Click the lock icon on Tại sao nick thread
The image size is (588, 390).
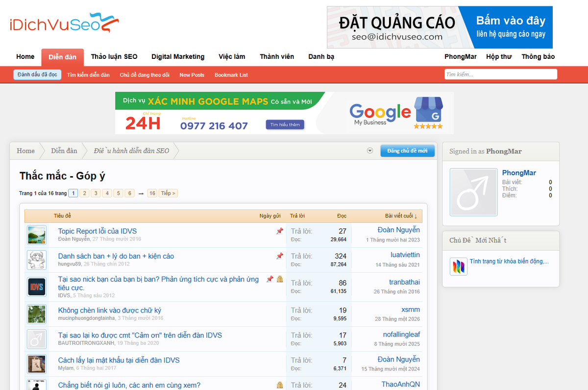[x=280, y=279]
